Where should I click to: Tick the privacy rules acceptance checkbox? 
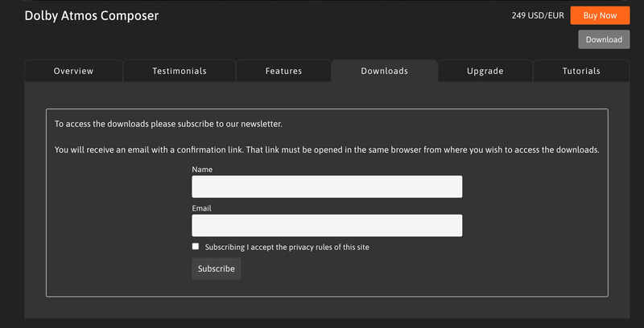(196, 247)
